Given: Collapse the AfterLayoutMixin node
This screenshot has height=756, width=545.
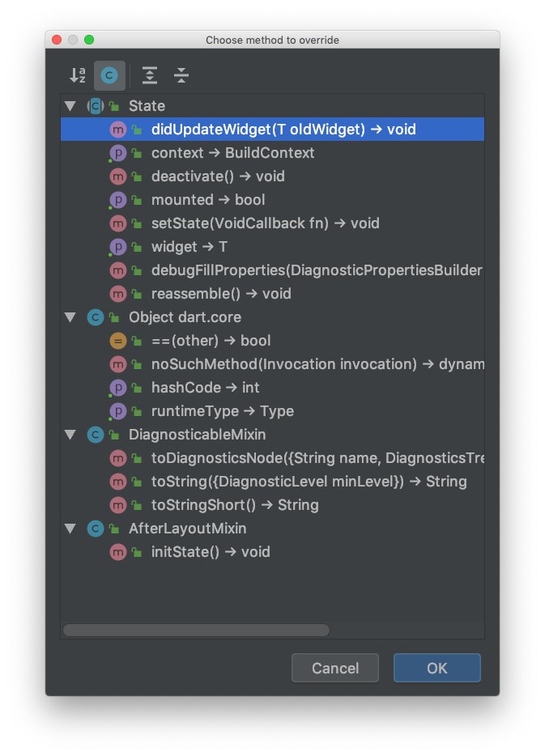Looking at the screenshot, I should [x=70, y=529].
